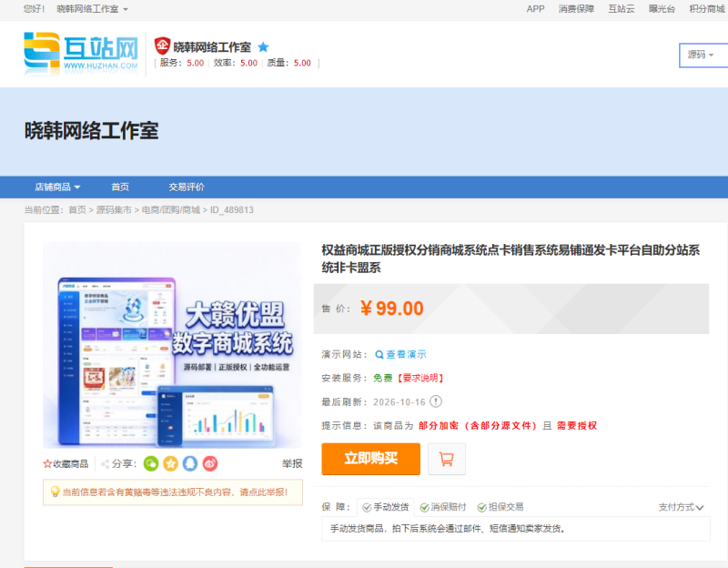Click the large 晓韩网络工作室 banner title
The image size is (728, 568).
click(92, 130)
